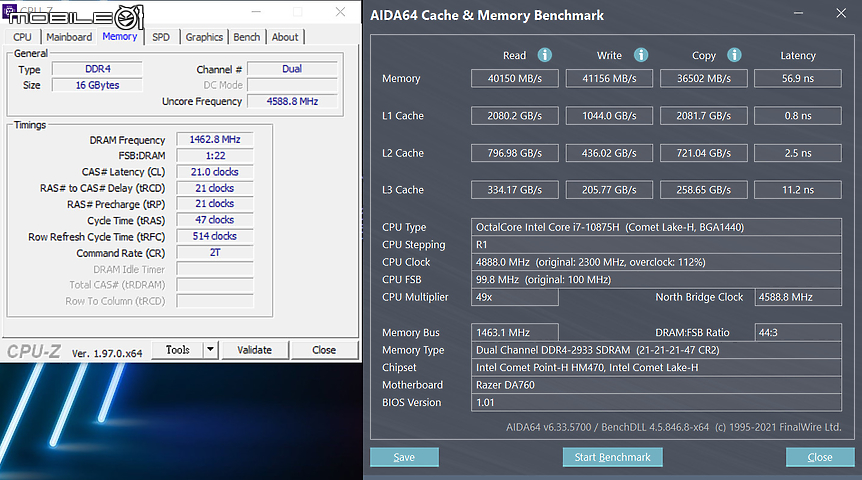Click the Cycle Time tRAS 47 clocks field
The width and height of the screenshot is (862, 480).
pyautogui.click(x=215, y=220)
